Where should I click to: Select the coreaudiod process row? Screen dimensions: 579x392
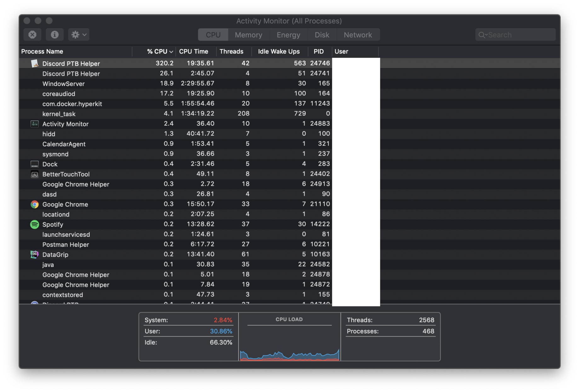point(289,94)
